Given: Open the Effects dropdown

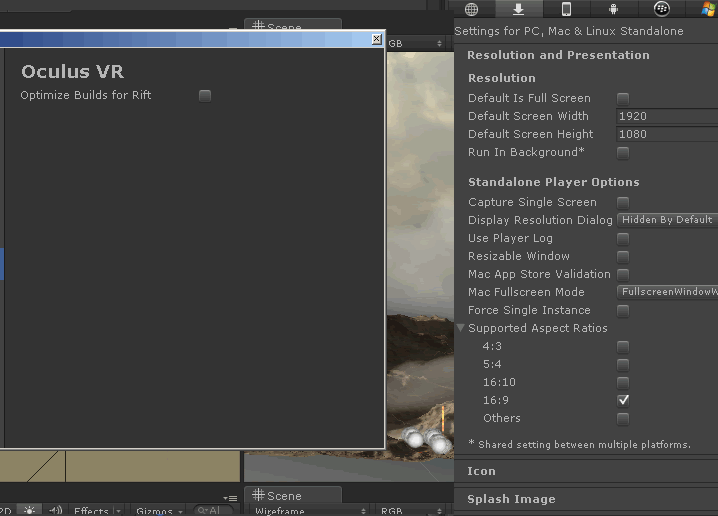Looking at the screenshot, I should 98,511.
